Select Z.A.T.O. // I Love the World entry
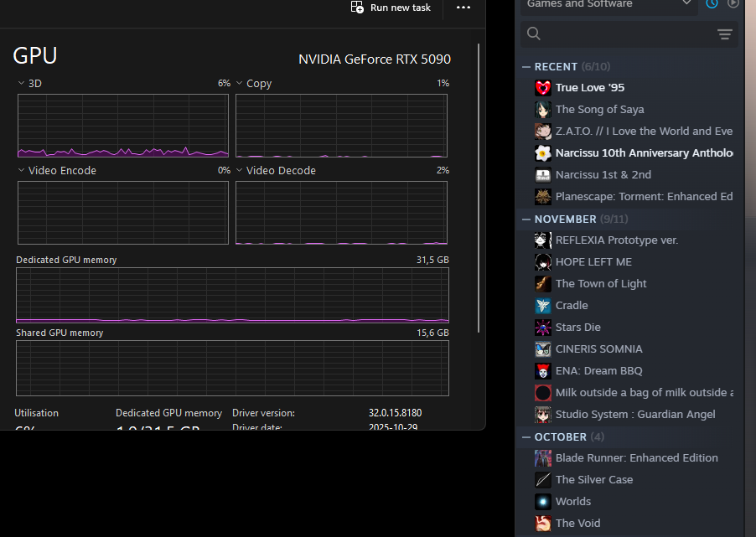This screenshot has width=756, height=537. pyautogui.click(x=644, y=132)
